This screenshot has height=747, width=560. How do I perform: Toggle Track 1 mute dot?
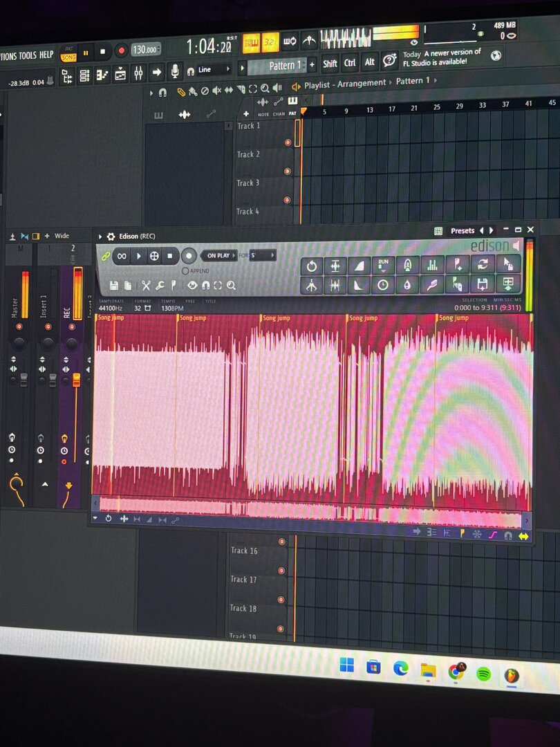[x=288, y=142]
